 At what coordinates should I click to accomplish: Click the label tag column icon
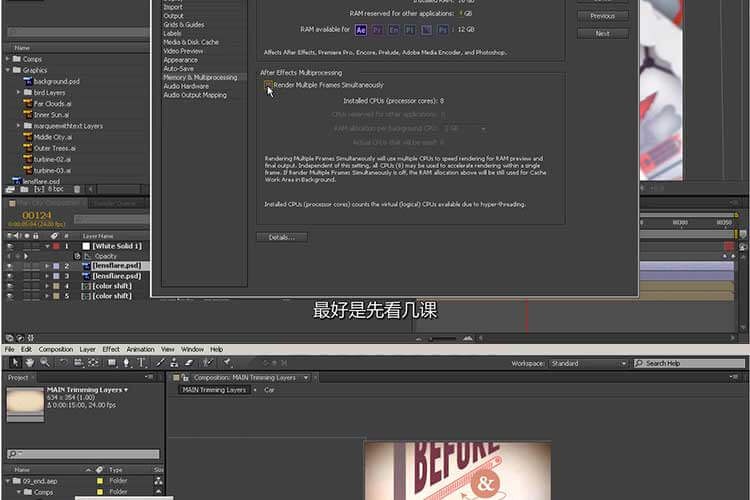[x=54, y=236]
